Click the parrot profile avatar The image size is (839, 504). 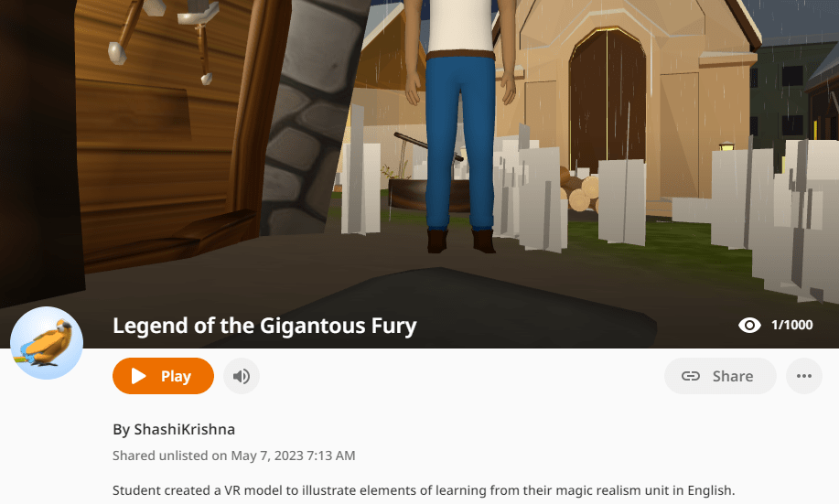(47, 343)
